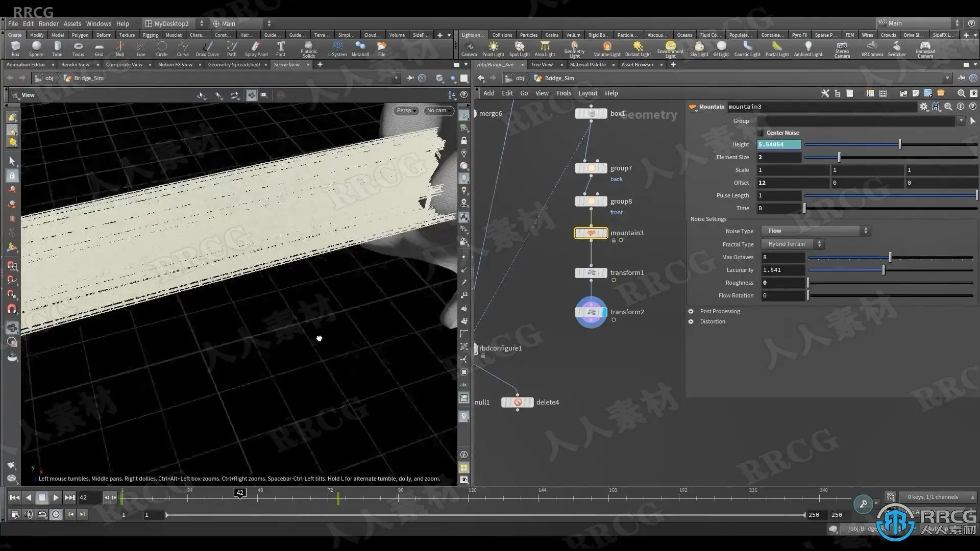Image resolution: width=980 pixels, height=551 pixels.
Task: Click the Persp viewport button
Action: point(406,111)
